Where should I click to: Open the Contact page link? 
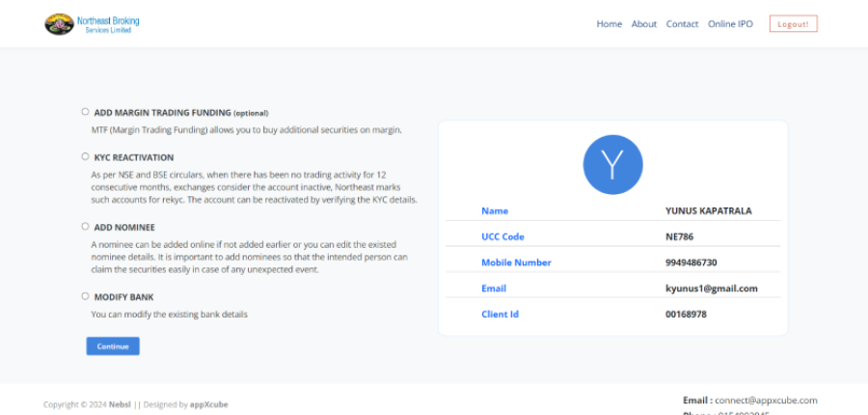(682, 24)
